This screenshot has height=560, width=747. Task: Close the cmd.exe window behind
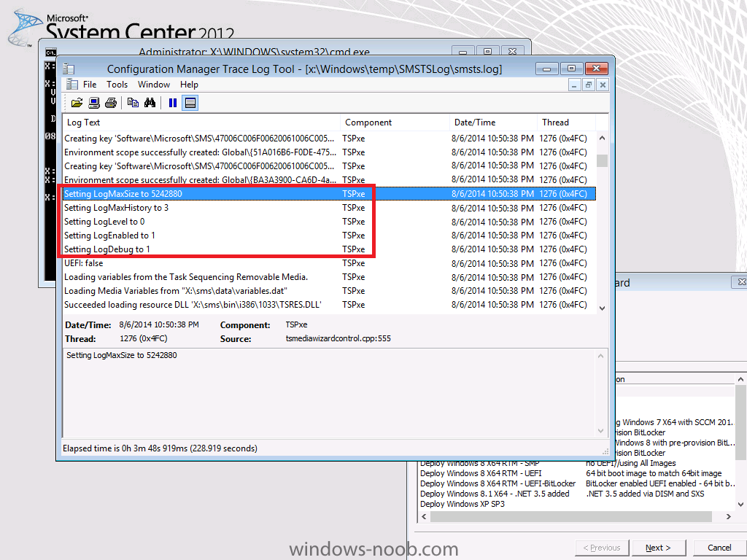click(513, 52)
